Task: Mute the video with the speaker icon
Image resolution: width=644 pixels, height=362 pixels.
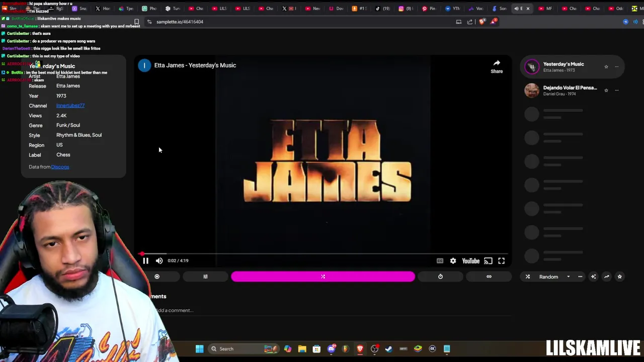Action: (x=159, y=260)
